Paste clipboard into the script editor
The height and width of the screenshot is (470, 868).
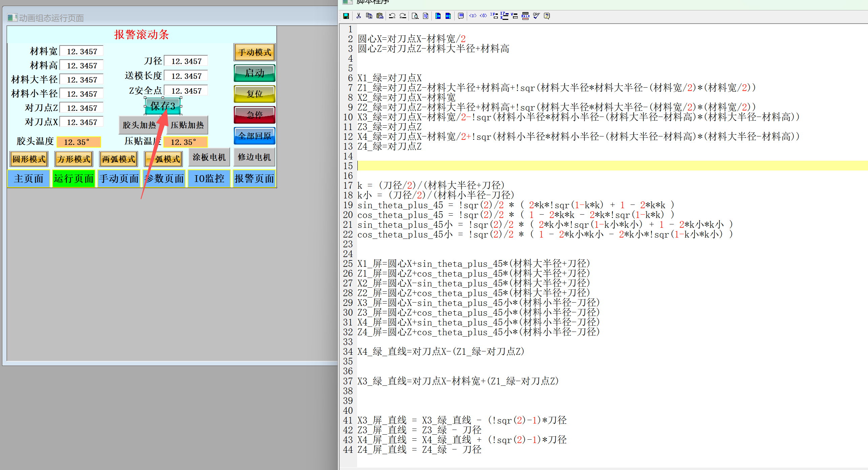pos(380,16)
